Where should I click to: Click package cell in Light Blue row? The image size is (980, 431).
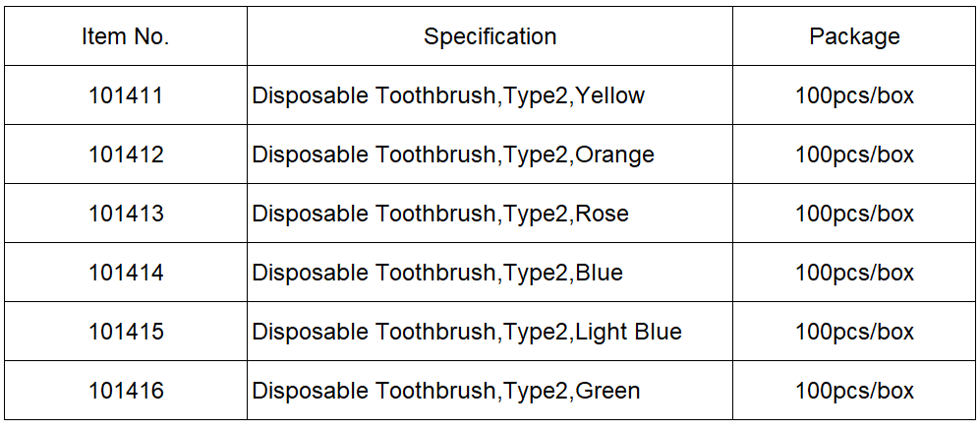point(854,332)
